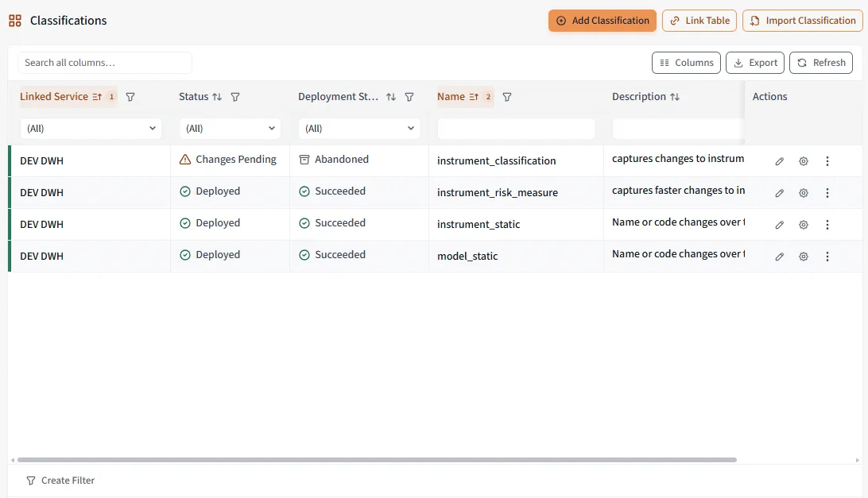Select model_static name cell
This screenshot has width=868, height=498.
516,256
